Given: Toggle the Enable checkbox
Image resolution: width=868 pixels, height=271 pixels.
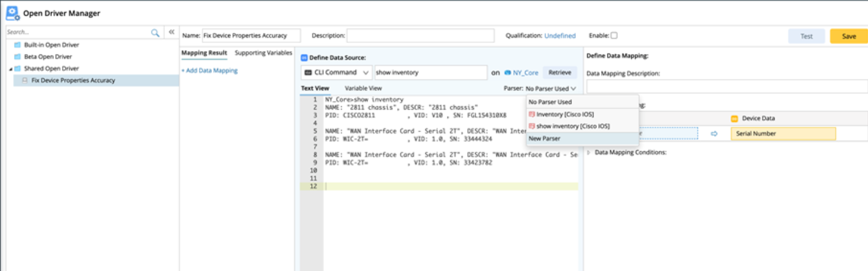Looking at the screenshot, I should coord(614,35).
